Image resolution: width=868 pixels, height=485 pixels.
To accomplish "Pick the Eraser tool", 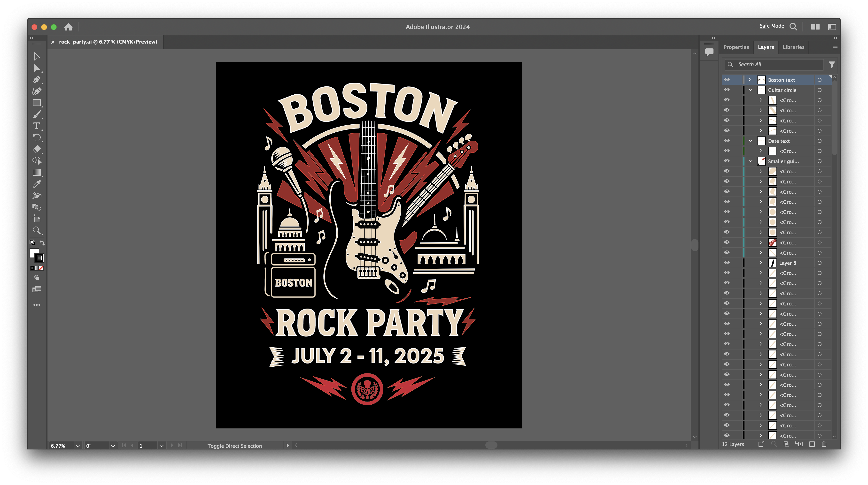I will (x=37, y=149).
